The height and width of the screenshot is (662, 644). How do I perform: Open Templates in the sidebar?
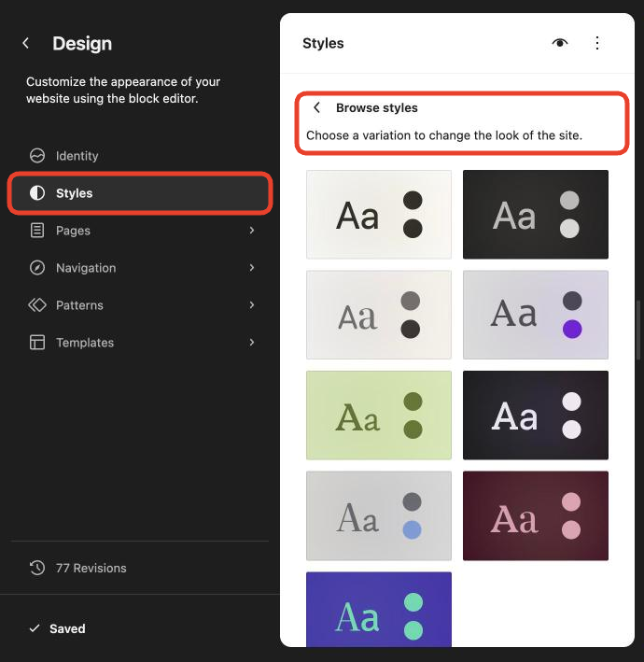(x=140, y=343)
